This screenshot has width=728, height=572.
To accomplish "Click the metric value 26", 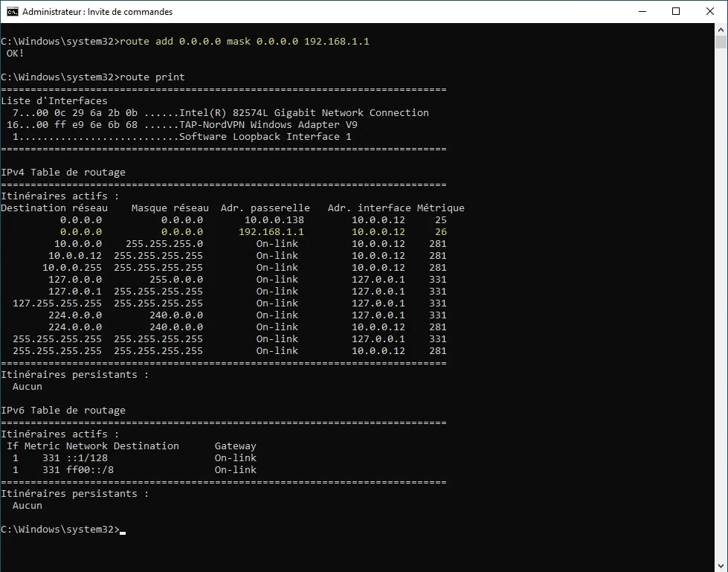I will (440, 232).
